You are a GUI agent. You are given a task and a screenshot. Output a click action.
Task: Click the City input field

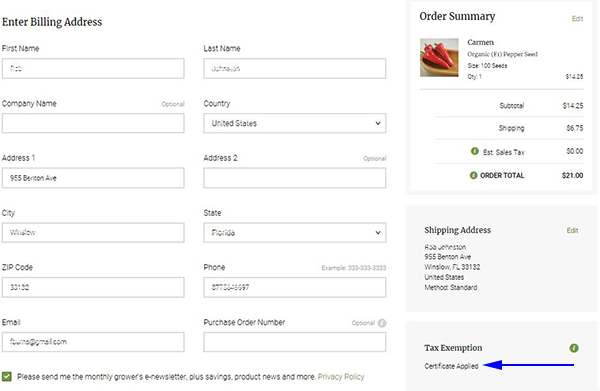(x=93, y=233)
